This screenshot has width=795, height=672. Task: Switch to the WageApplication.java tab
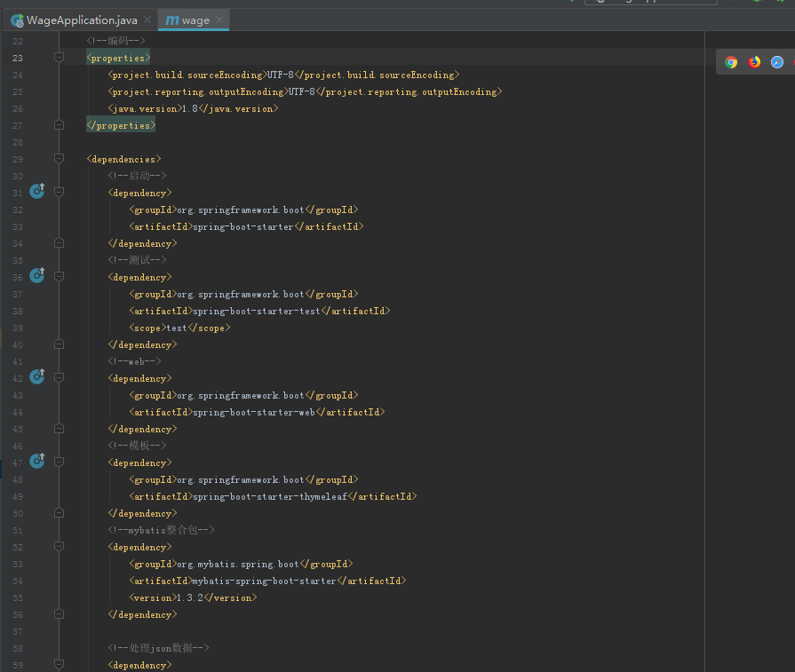pyautogui.click(x=81, y=20)
